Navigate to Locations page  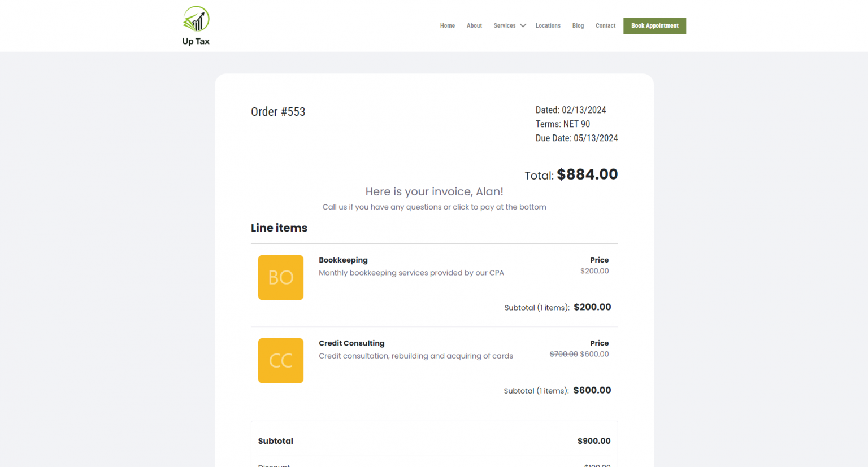(x=548, y=25)
